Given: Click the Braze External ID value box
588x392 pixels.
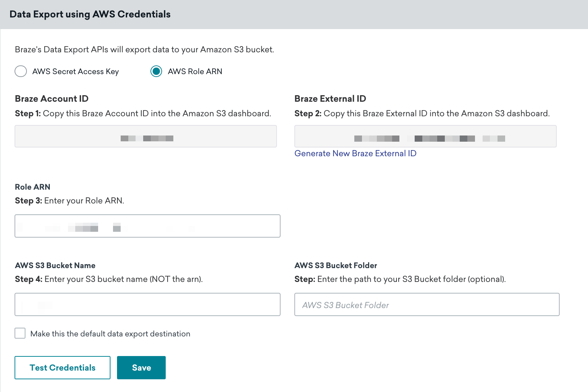Looking at the screenshot, I should (x=425, y=136).
